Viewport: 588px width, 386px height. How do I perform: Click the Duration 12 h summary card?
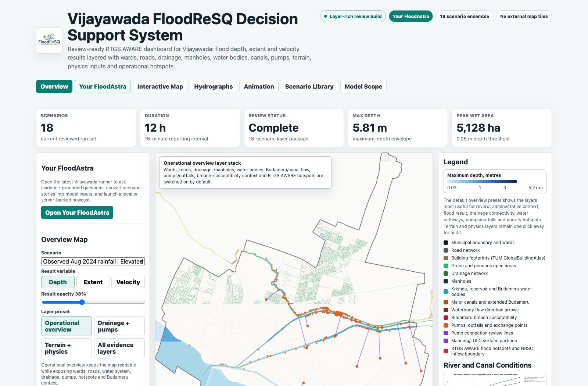point(190,128)
